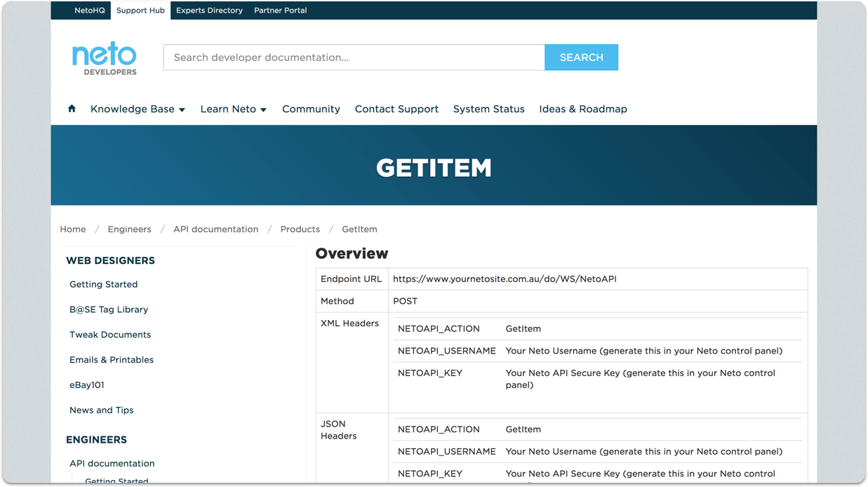Click NETOAPI_KEY under XML Headers

click(x=430, y=373)
